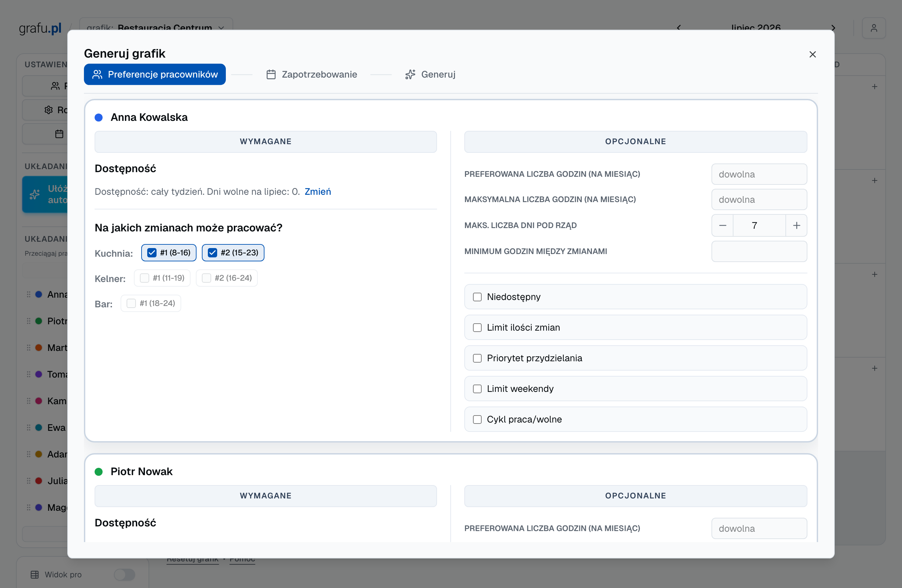Click Mart's orange dot in the sidebar
Viewport: 902px width, 588px height.
(39, 348)
